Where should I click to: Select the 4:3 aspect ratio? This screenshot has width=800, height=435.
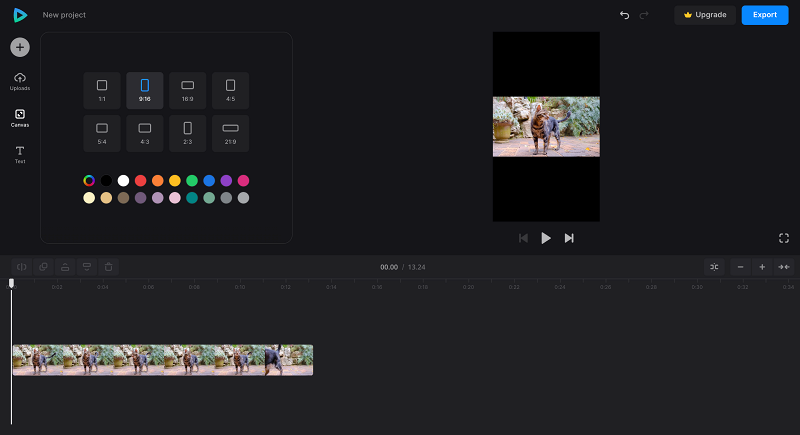pos(145,133)
